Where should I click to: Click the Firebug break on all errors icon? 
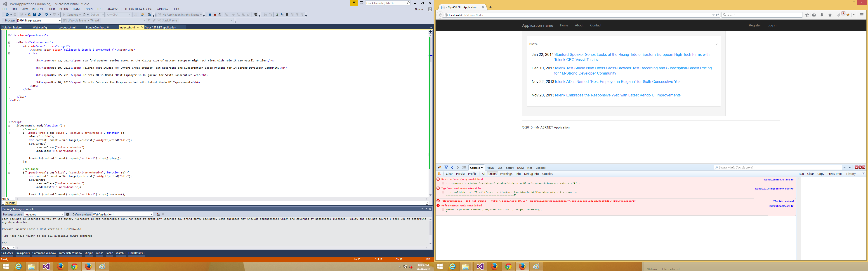click(x=439, y=174)
